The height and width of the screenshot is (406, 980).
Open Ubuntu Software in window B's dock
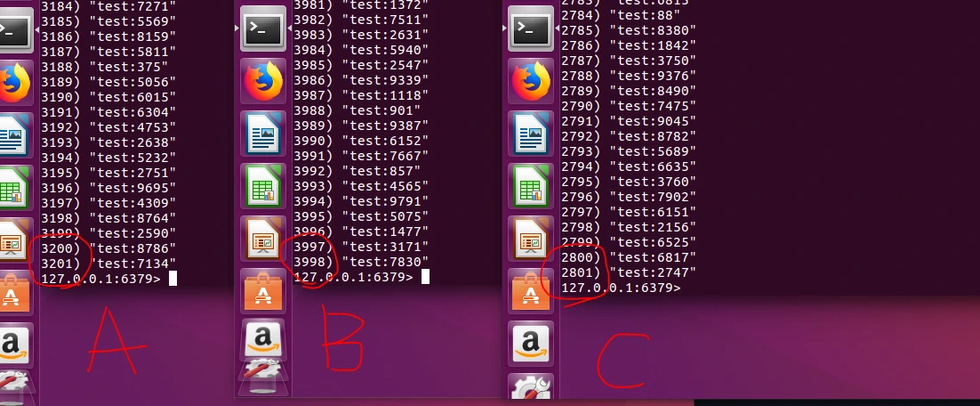263,291
